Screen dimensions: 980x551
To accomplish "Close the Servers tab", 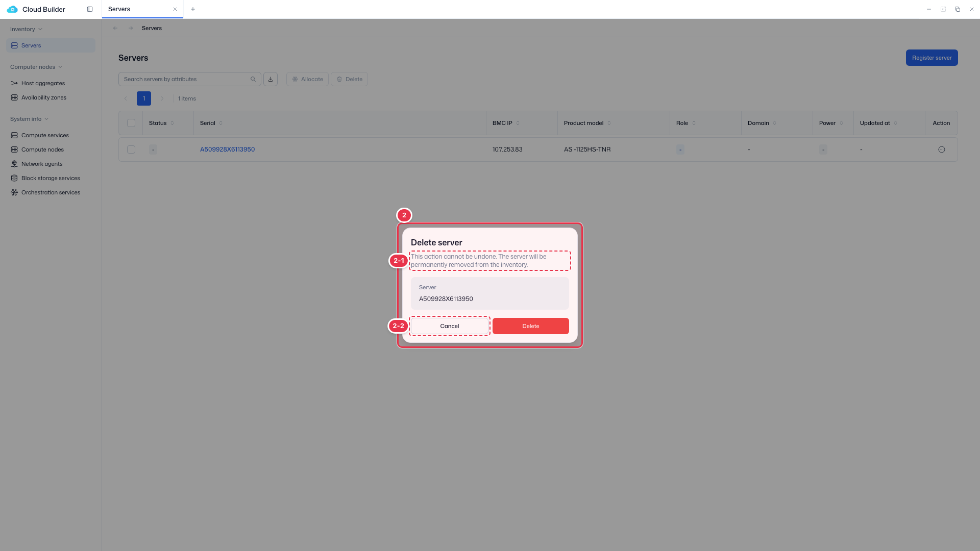I will [175, 9].
